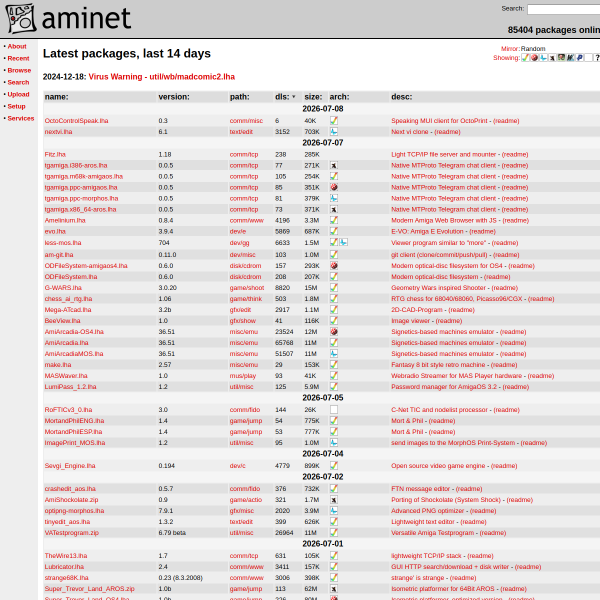This screenshot has height=600, width=600.
Task: Click the arch icon in Amelinium.lha row
Action: (x=334, y=220)
